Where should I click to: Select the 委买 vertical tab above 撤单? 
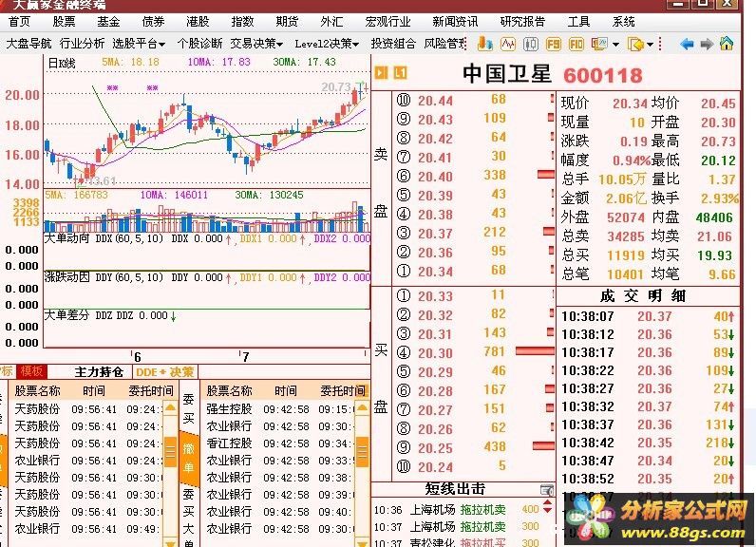[x=188, y=408]
